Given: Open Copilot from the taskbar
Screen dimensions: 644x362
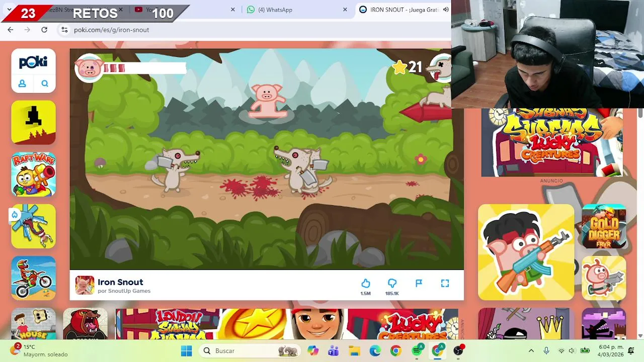Looking at the screenshot, I should tap(313, 350).
